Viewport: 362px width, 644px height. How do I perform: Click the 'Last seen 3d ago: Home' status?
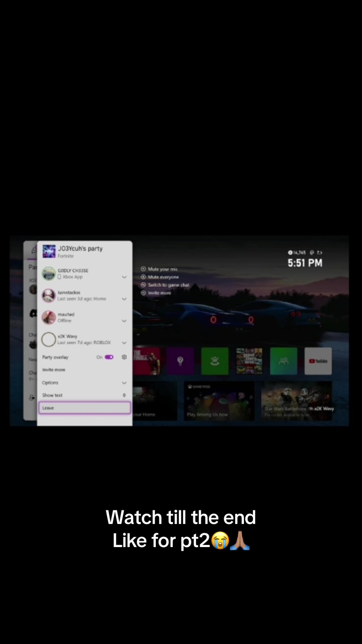(82, 299)
